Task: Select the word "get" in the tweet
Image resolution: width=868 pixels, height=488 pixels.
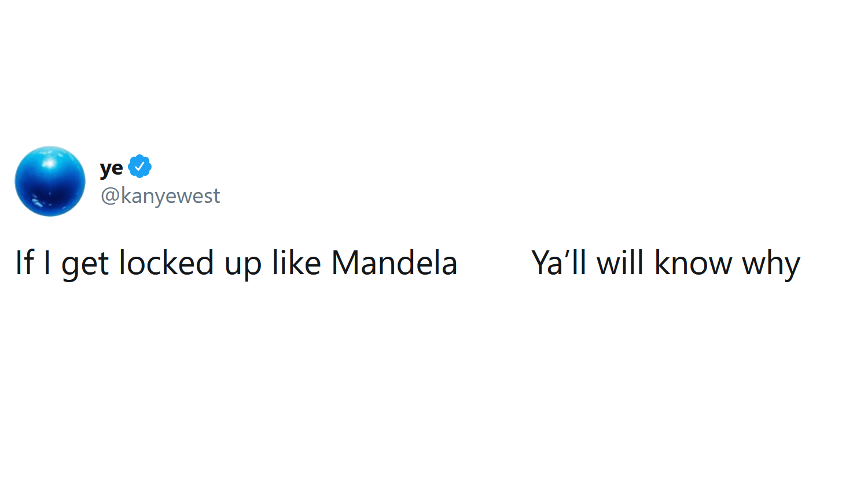Action: [x=85, y=265]
